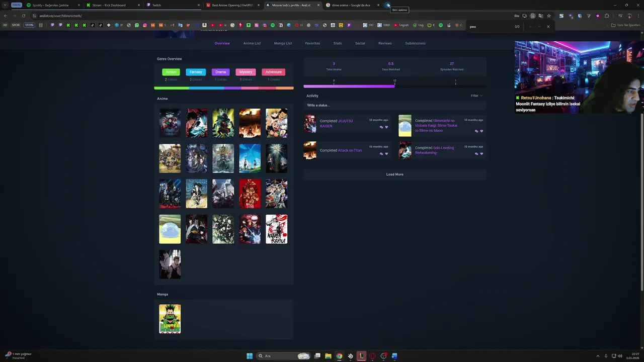Open the Anime List tab
644x362 pixels.
click(x=252, y=43)
